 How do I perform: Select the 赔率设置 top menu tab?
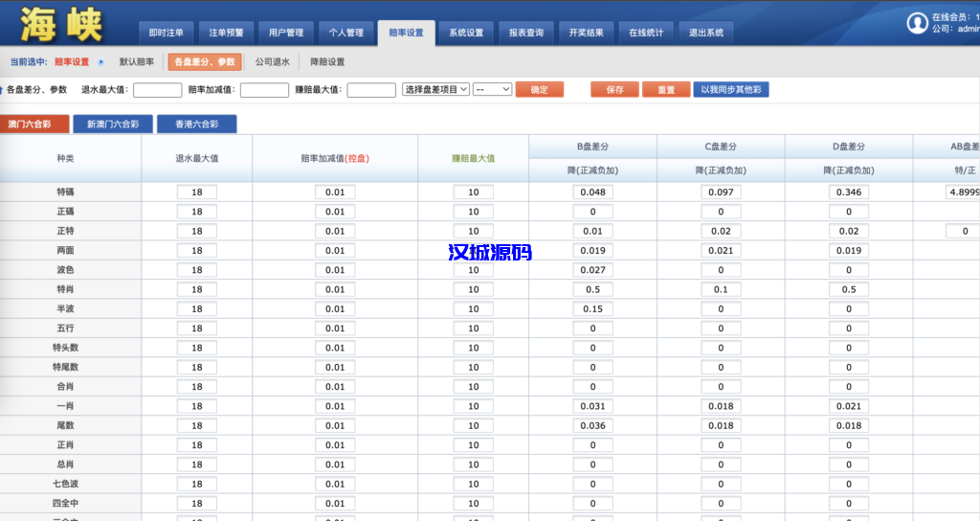point(406,34)
